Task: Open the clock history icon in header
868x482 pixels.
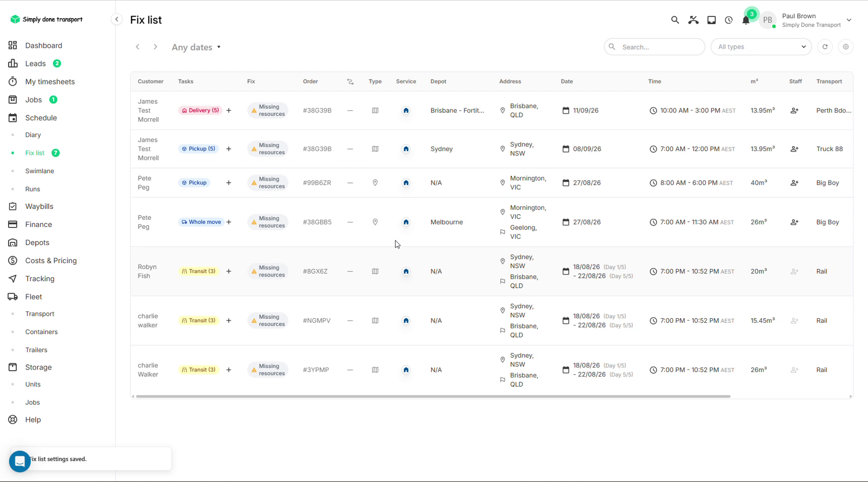Action: 728,20
